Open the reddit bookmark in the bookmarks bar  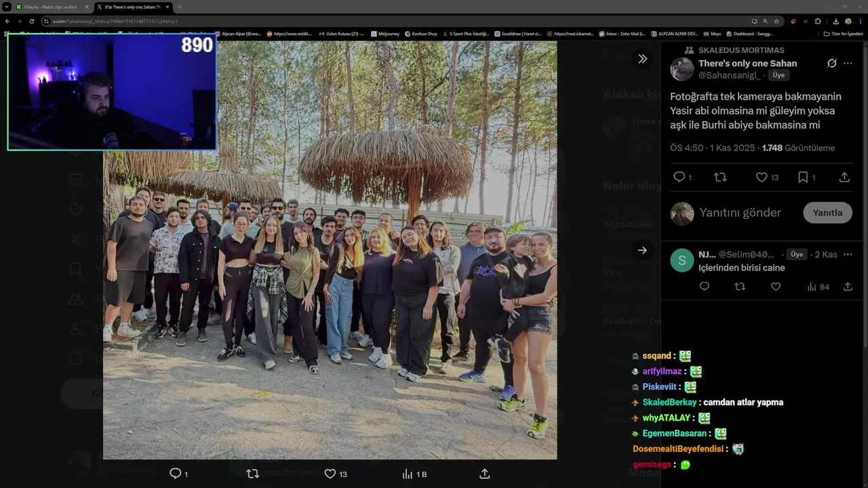coord(290,33)
